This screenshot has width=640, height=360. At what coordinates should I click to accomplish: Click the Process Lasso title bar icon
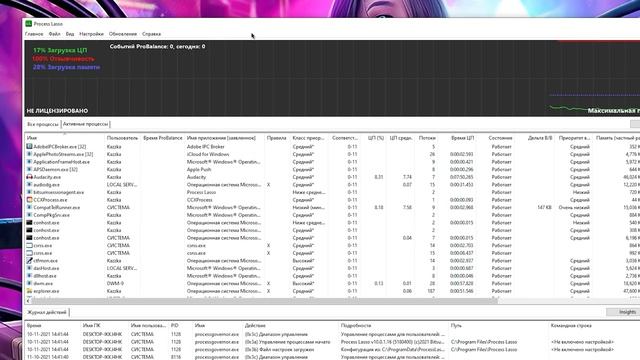coord(29,24)
